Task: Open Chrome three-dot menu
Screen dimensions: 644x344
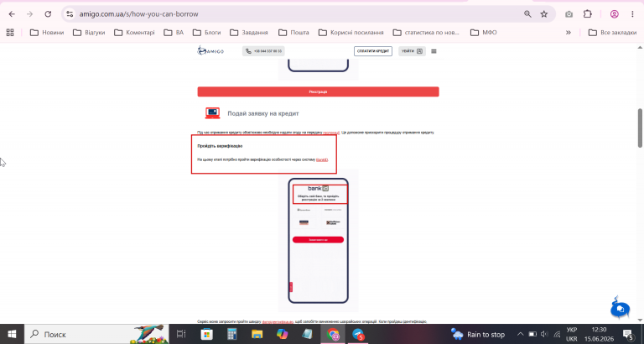Action: click(632, 14)
